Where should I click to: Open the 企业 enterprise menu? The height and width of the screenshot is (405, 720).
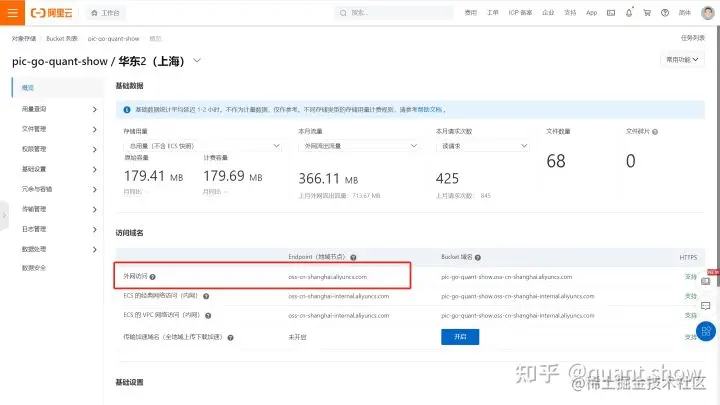point(548,13)
